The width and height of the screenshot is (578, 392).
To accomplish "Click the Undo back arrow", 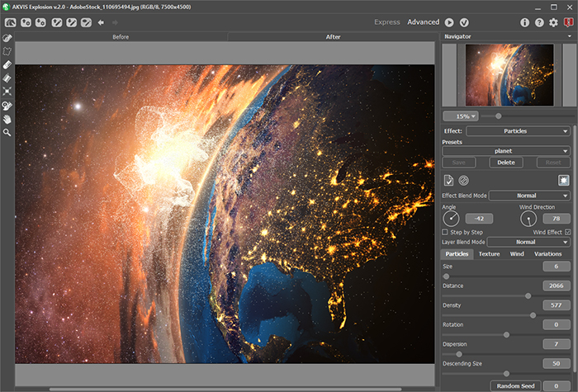I will [x=101, y=22].
